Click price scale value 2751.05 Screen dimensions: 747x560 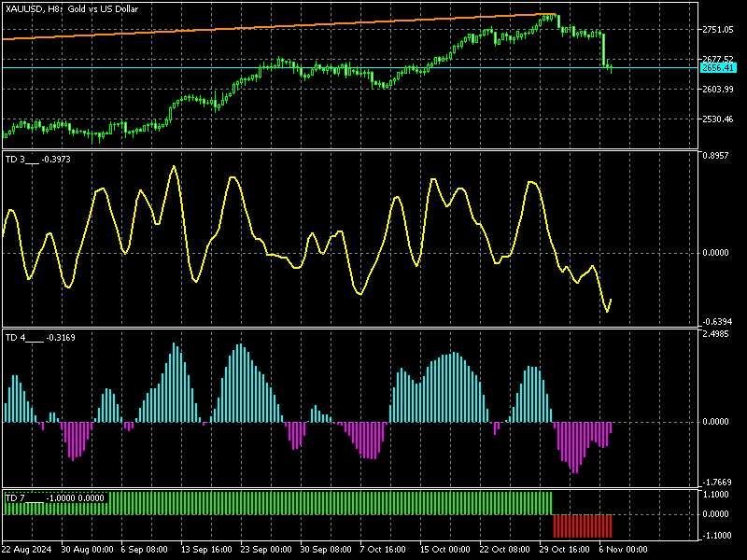718,30
